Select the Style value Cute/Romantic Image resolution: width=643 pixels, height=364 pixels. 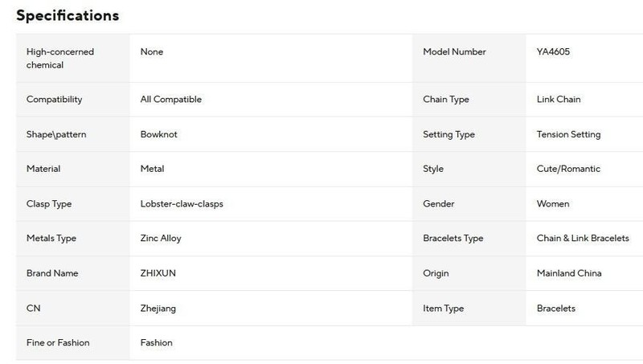click(x=568, y=169)
